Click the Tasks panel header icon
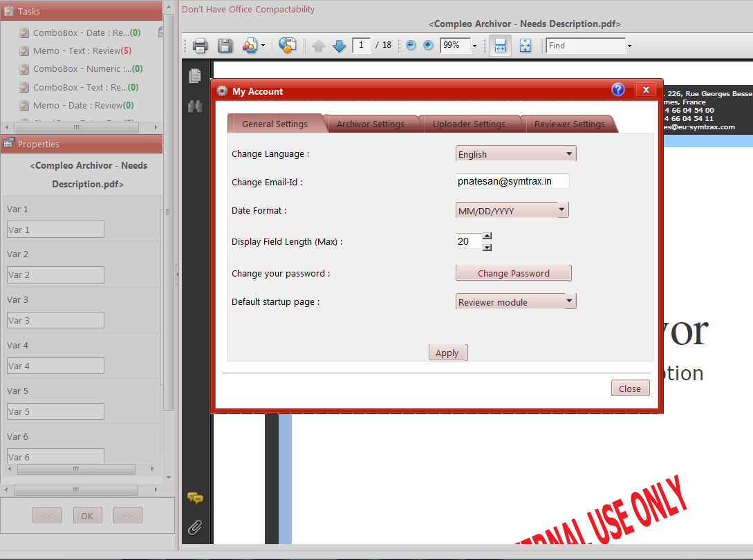Screen dimensions: 753x560 [x=9, y=10]
